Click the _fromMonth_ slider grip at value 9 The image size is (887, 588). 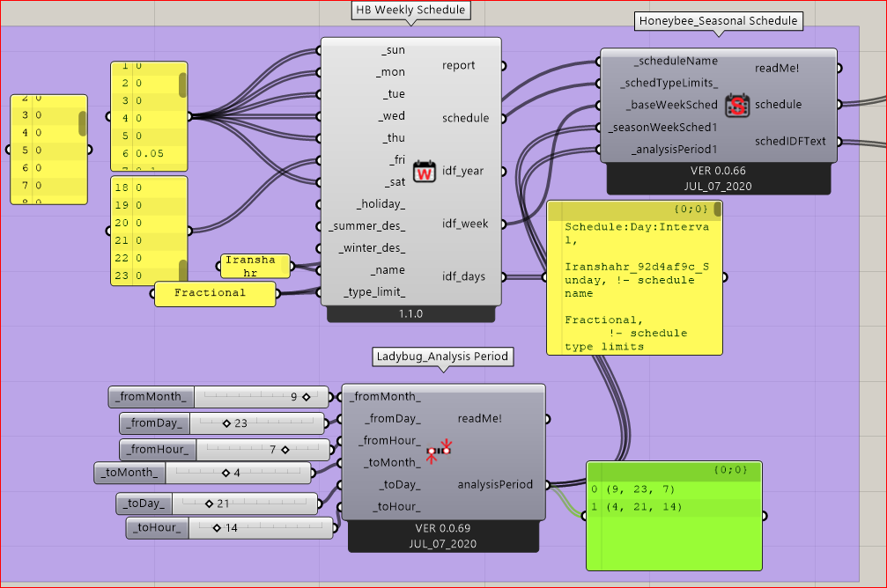pyautogui.click(x=306, y=397)
